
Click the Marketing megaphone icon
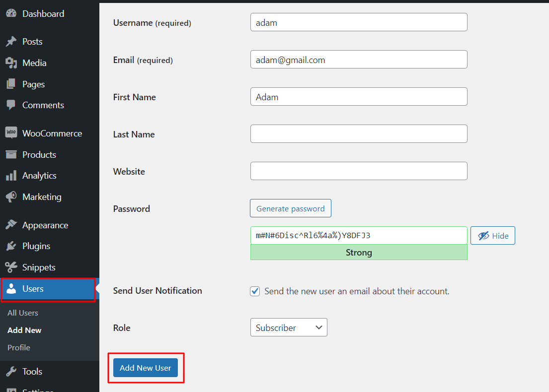click(11, 197)
